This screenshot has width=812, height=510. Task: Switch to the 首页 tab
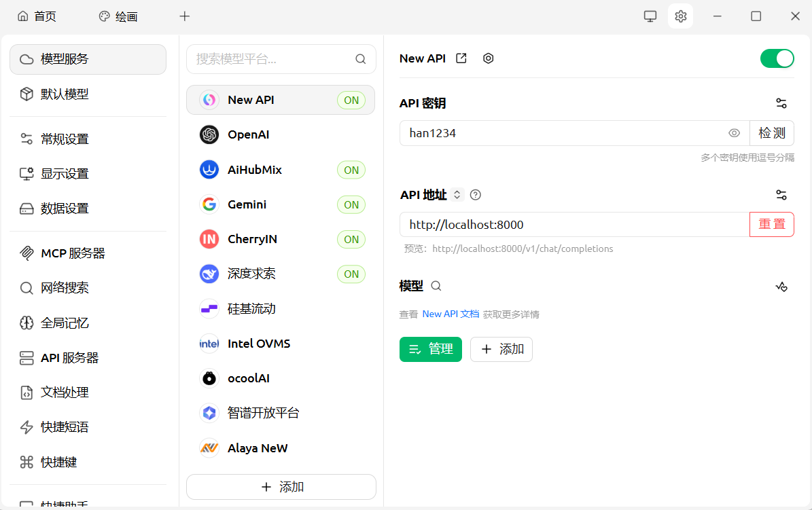[37, 16]
